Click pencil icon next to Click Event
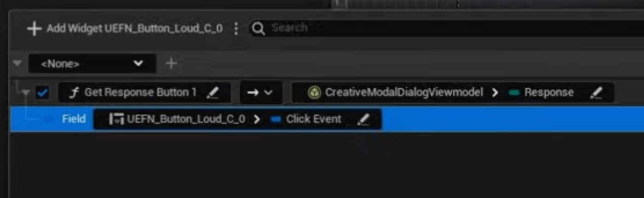The height and width of the screenshot is (198, 644). 363,119
